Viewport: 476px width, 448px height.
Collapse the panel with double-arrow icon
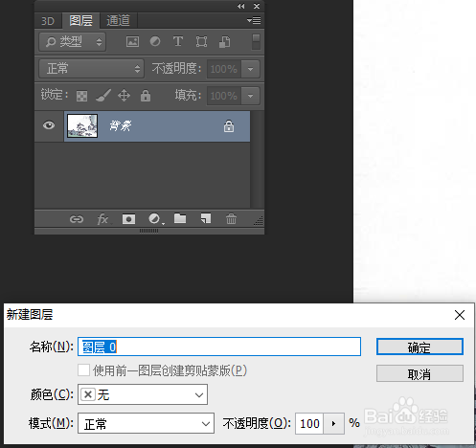[x=241, y=7]
